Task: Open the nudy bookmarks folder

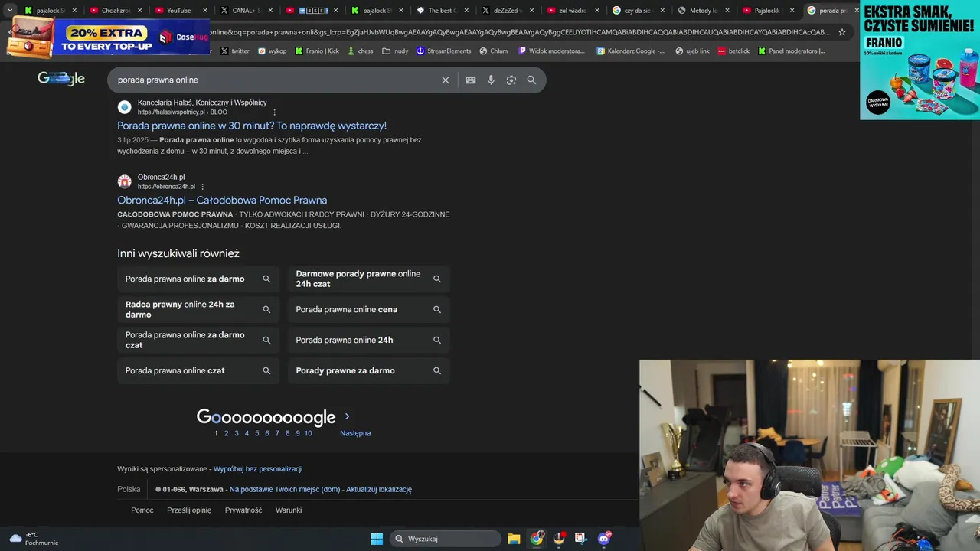Action: coord(395,51)
